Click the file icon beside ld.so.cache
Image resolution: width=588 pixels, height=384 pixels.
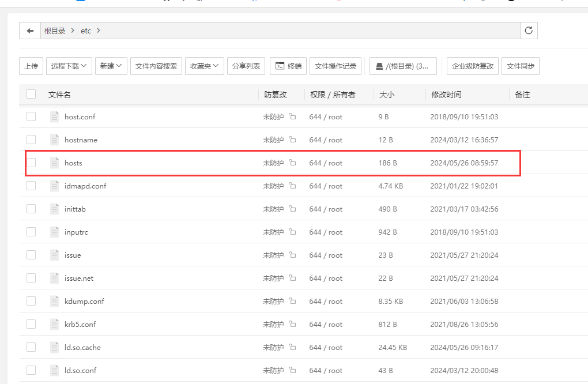point(55,347)
